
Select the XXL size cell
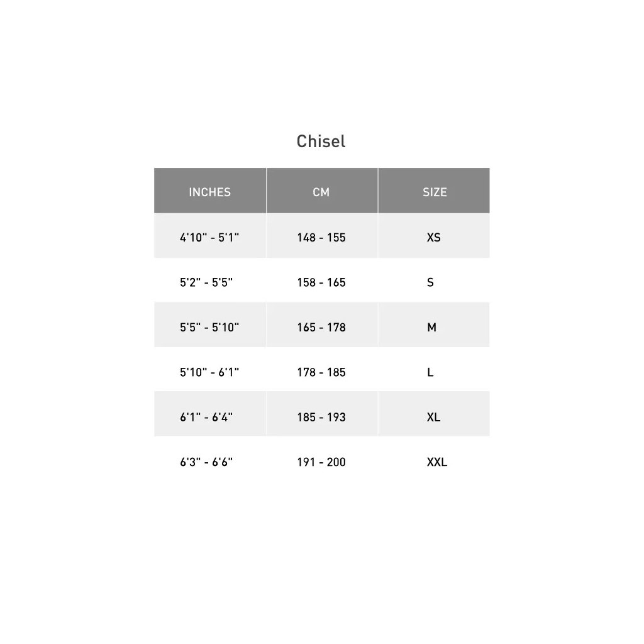[437, 462]
